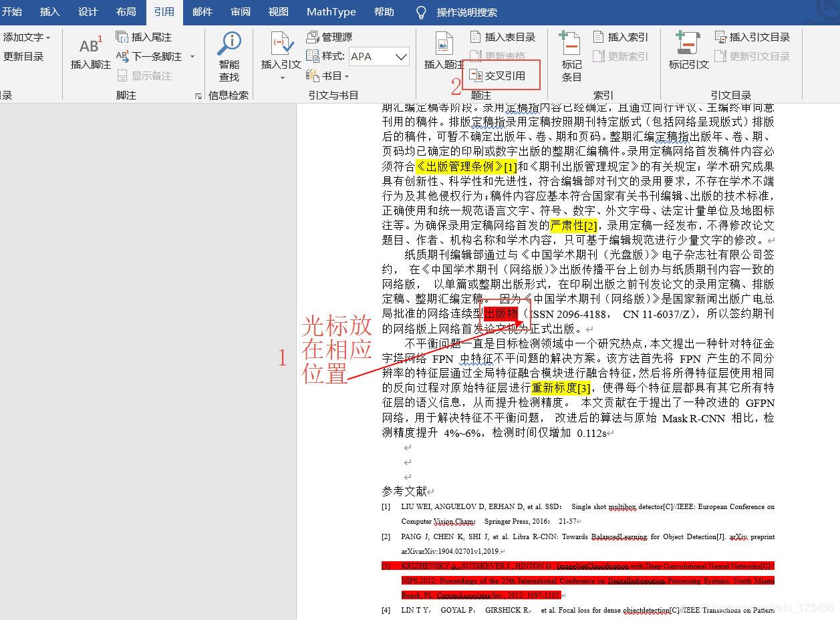Click red highlighted reference [3] KRIZHEVSKY entry
The height and width of the screenshot is (620, 840).
pos(578,580)
